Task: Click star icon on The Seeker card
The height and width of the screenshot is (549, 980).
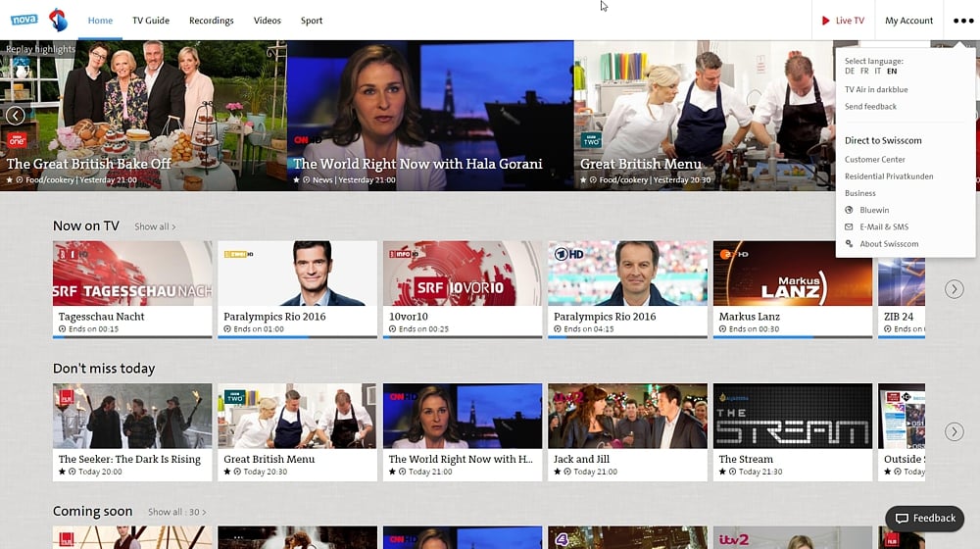Action: (62, 472)
